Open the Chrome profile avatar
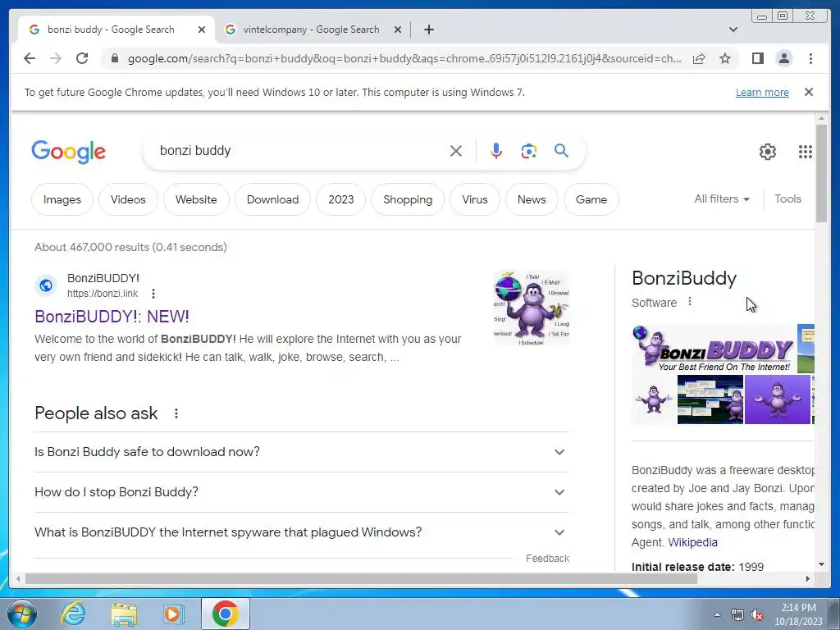 point(783,58)
